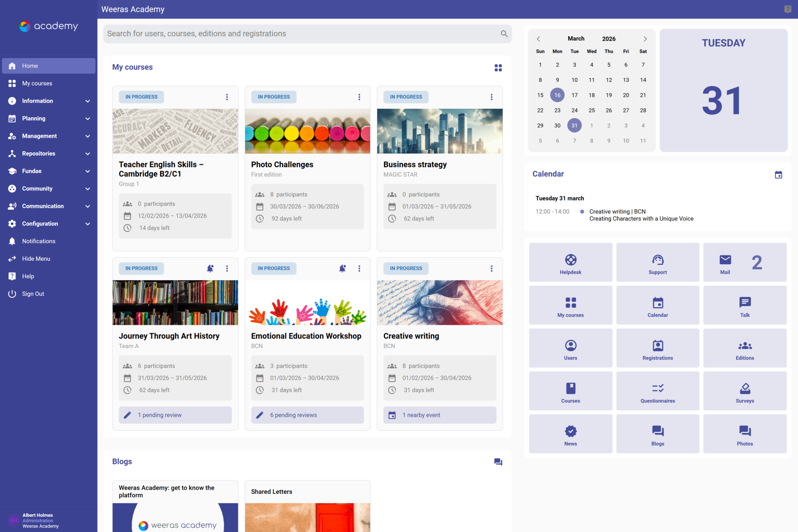Click the bell icon on Journey Through Art History
This screenshot has height=532, width=798.
(x=210, y=268)
